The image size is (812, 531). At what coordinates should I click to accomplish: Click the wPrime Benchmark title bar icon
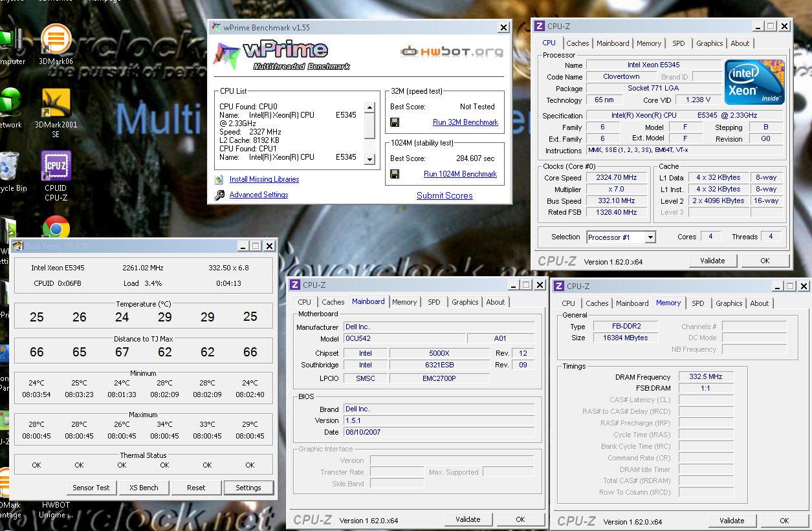click(x=216, y=27)
